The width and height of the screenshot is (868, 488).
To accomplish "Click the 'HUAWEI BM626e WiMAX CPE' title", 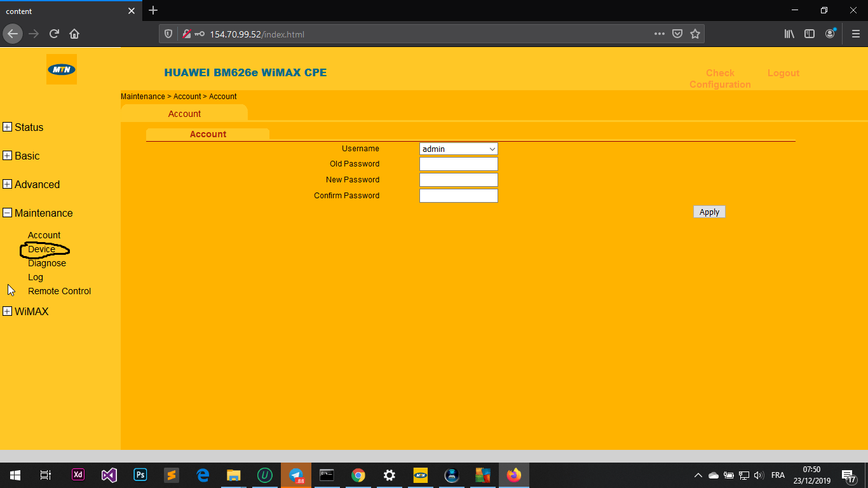I will 245,72.
